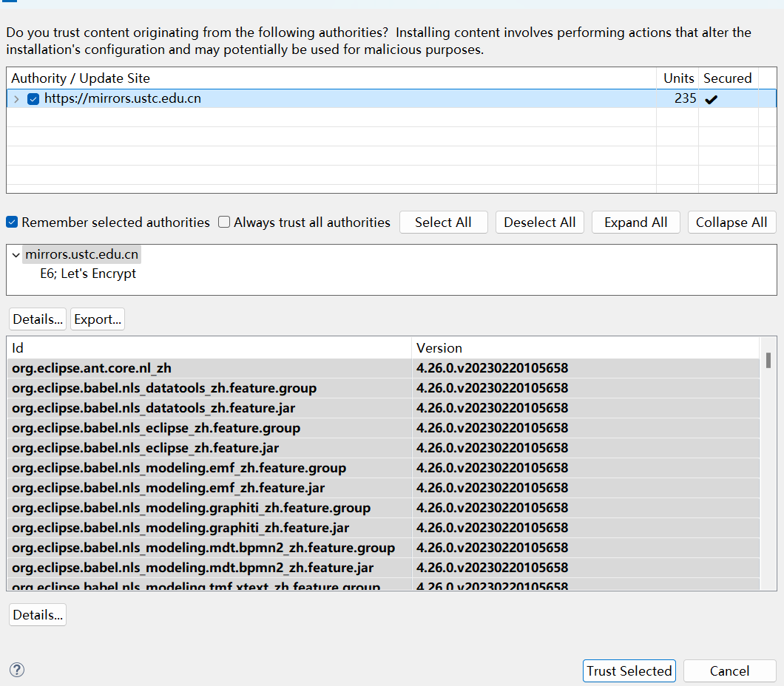
Task: Collapse the mirrors.ustc.edu.cn certificate chain
Action: click(x=15, y=254)
